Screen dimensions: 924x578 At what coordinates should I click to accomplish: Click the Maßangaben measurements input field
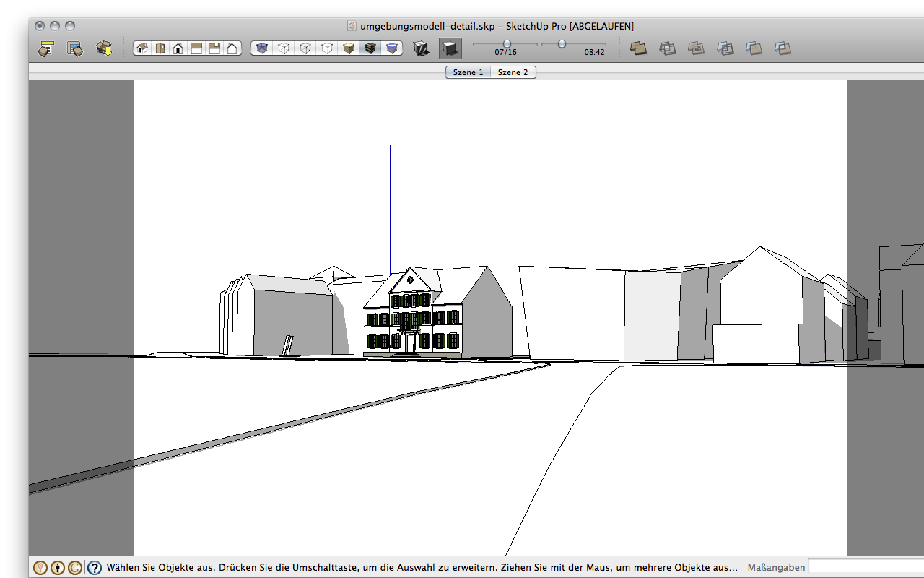coord(865,567)
